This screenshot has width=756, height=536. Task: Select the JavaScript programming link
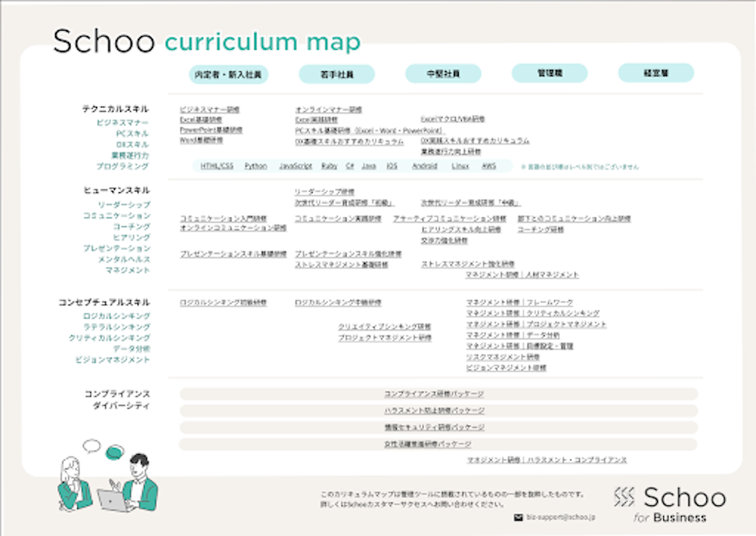(296, 166)
